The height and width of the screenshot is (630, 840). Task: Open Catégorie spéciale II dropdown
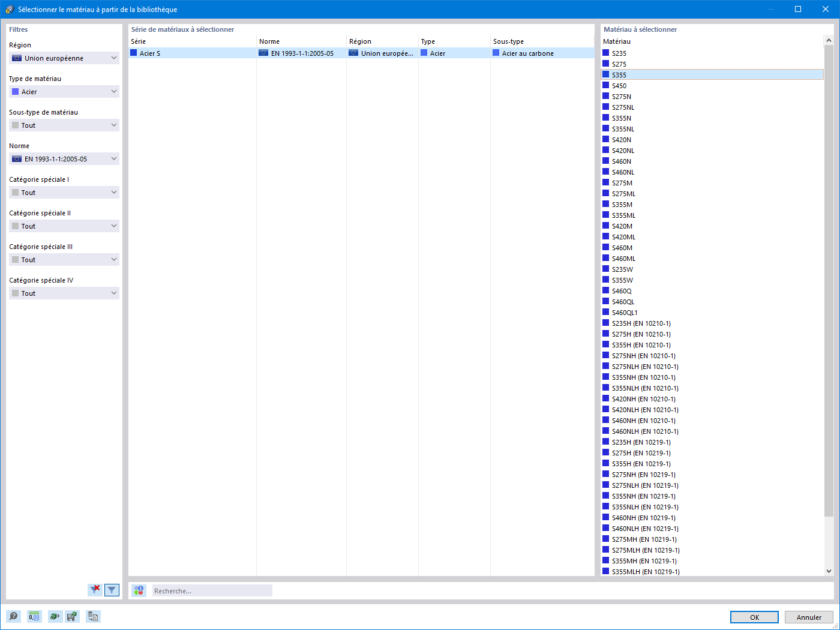[64, 226]
